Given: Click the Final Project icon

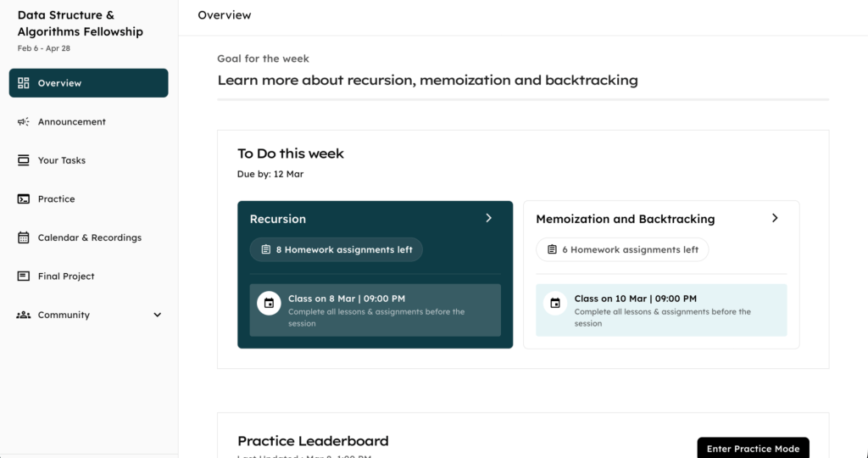Looking at the screenshot, I should tap(24, 276).
